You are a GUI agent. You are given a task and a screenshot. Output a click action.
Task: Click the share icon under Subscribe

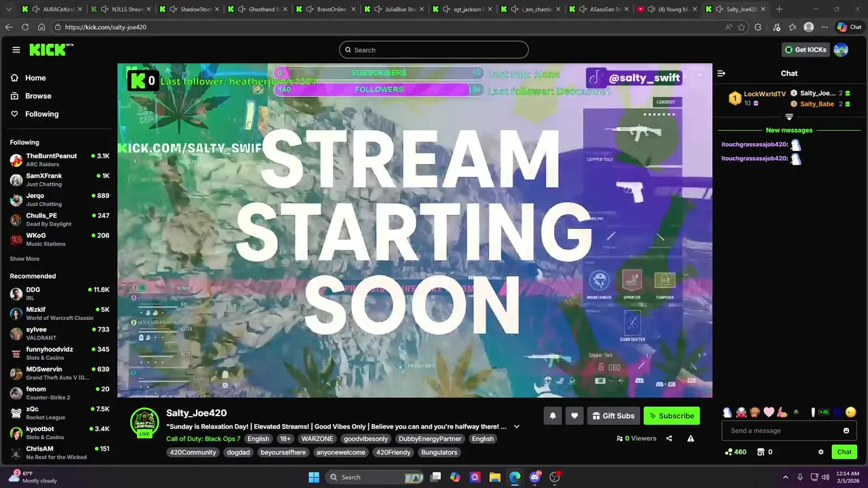[x=669, y=439]
